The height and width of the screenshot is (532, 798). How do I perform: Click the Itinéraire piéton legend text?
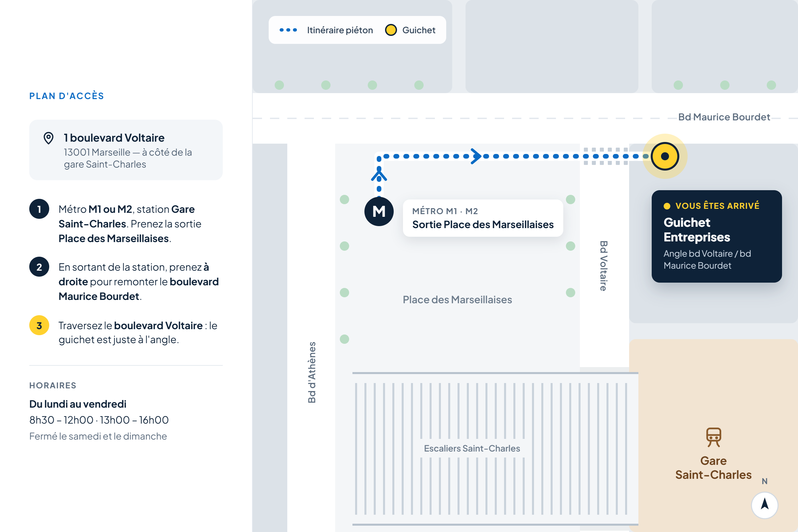(340, 30)
